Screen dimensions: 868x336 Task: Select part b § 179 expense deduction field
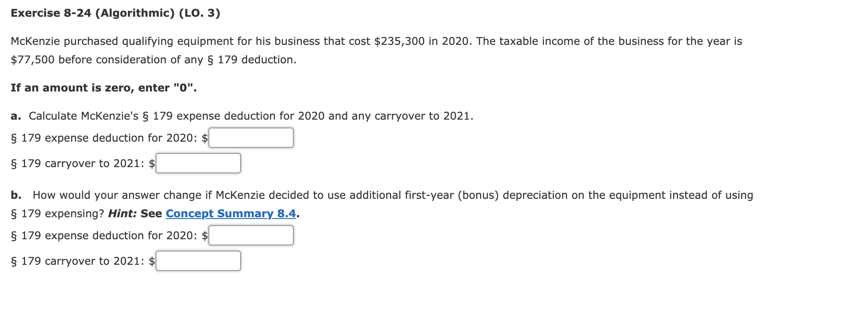click(x=251, y=235)
